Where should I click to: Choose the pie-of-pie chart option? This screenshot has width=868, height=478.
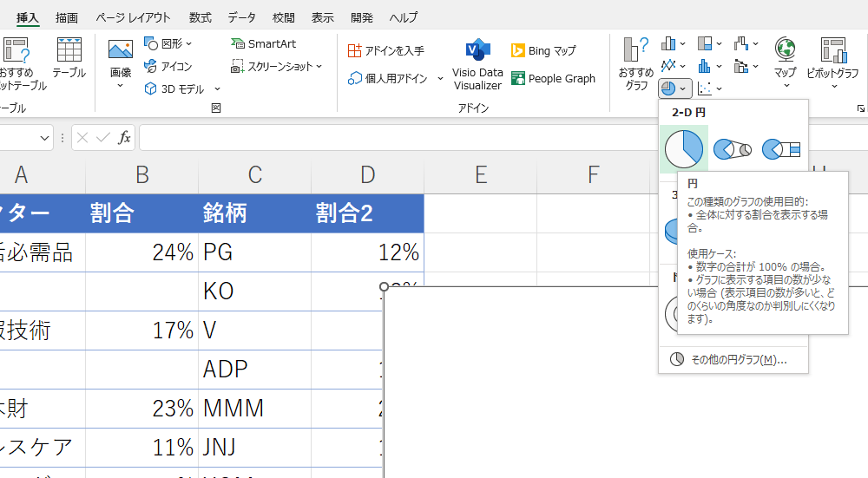(733, 149)
